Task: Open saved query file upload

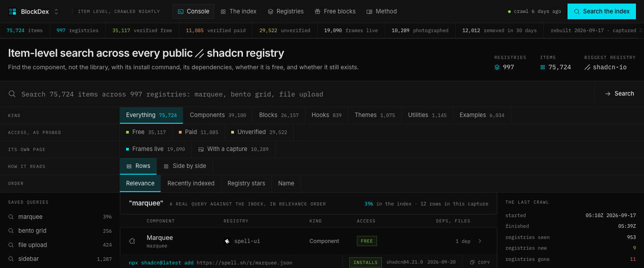Action: coord(60,245)
